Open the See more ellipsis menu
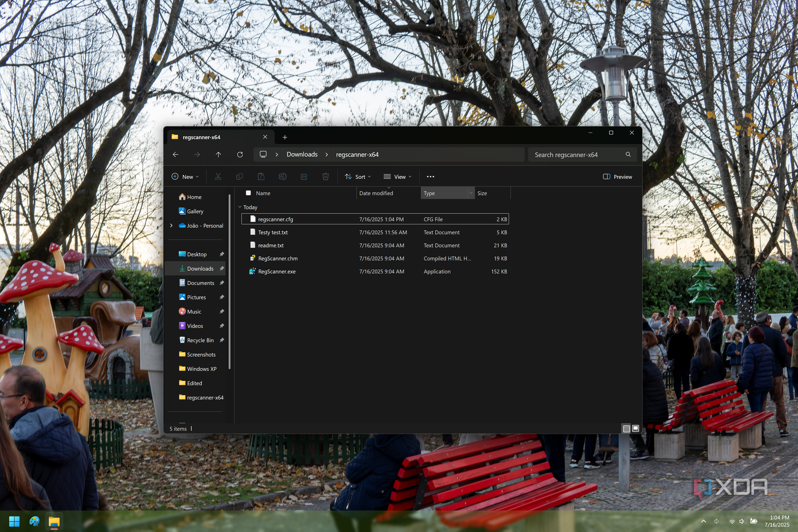The width and height of the screenshot is (798, 532). tap(430, 177)
